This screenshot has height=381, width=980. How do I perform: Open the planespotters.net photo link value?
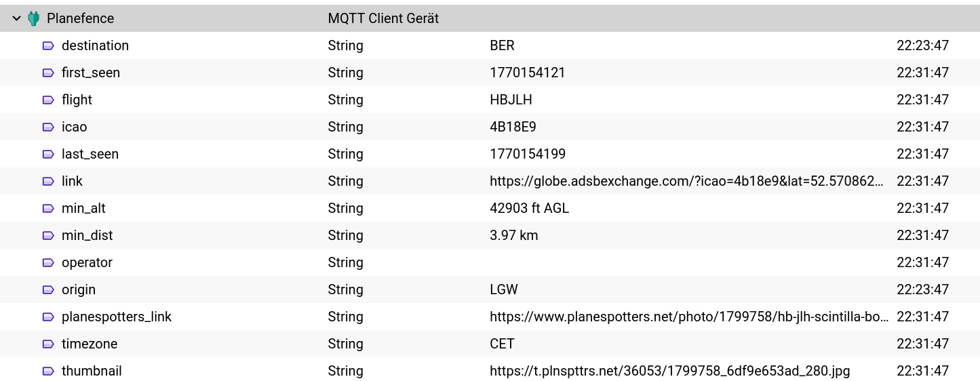point(689,317)
